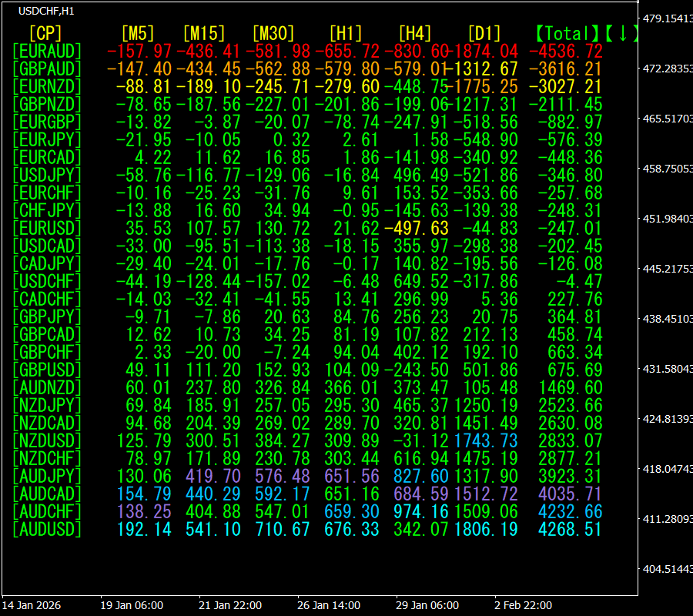Select the [AUDUSD] pair label

coord(47,529)
